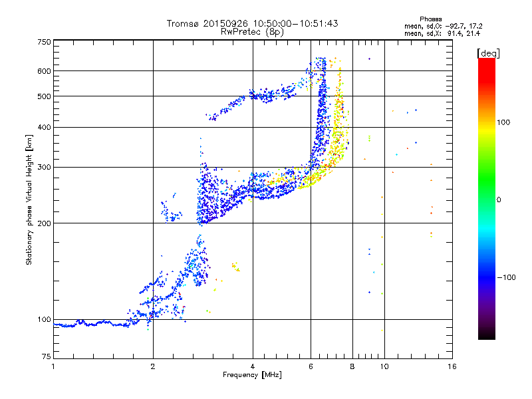Click the x-axis label '16'

tap(452, 366)
